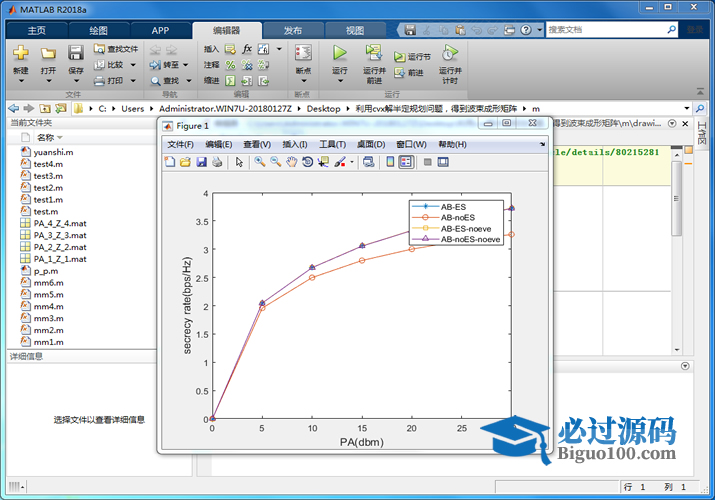Toggle Zoom In tool in Figure 1
Image resolution: width=715 pixels, height=500 pixels.
[260, 162]
